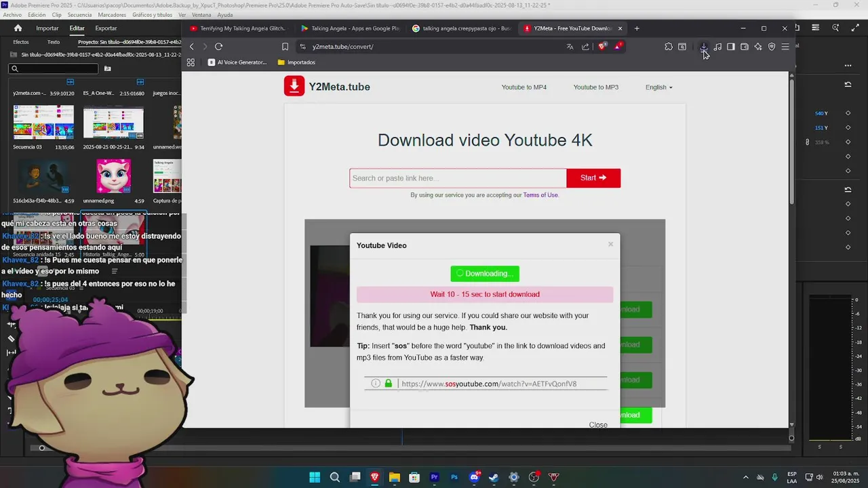Open the Secuencia menu in Premiere

(79, 15)
